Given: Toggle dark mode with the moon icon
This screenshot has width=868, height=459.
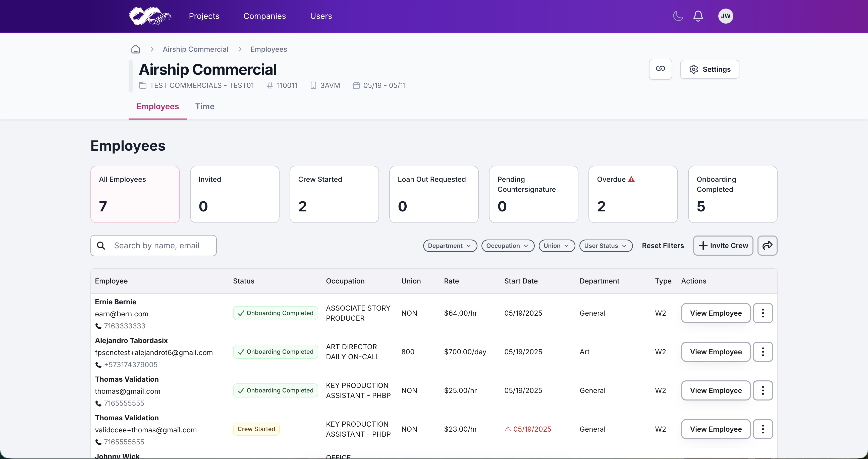Looking at the screenshot, I should tap(678, 16).
